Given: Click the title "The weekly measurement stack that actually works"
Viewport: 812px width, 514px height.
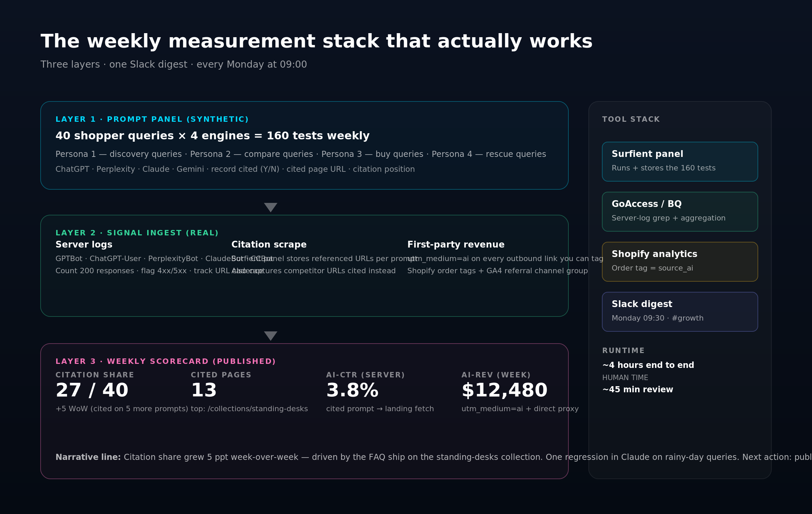Looking at the screenshot, I should [316, 42].
